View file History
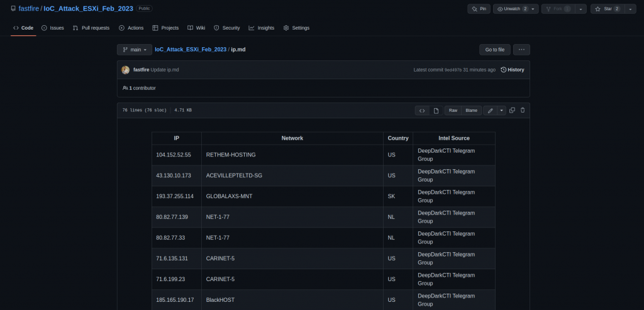644x310 pixels. click(x=513, y=70)
